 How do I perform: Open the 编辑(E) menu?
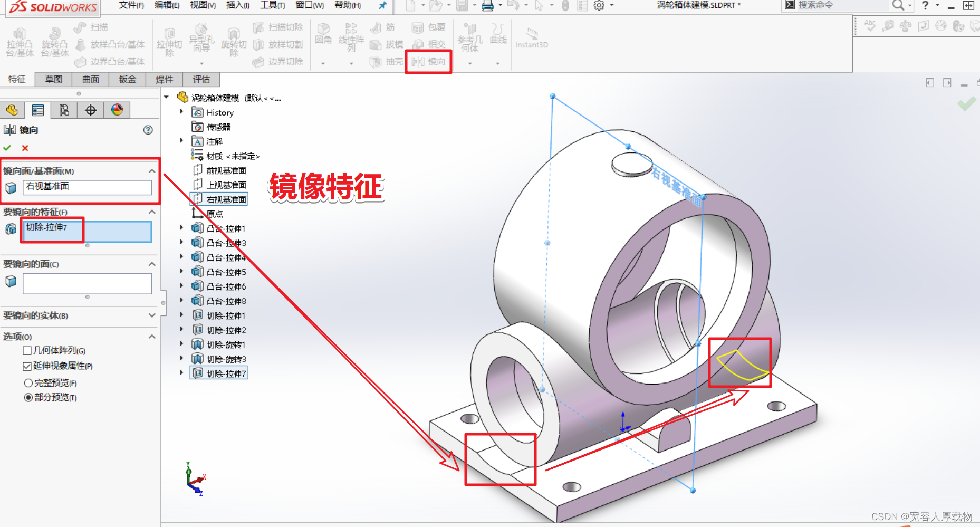pos(167,5)
